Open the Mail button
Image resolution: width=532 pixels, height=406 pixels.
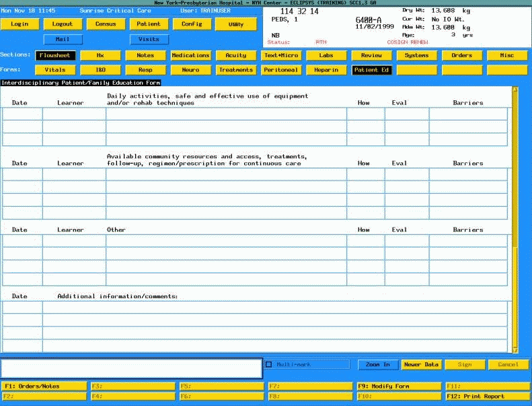(63, 39)
